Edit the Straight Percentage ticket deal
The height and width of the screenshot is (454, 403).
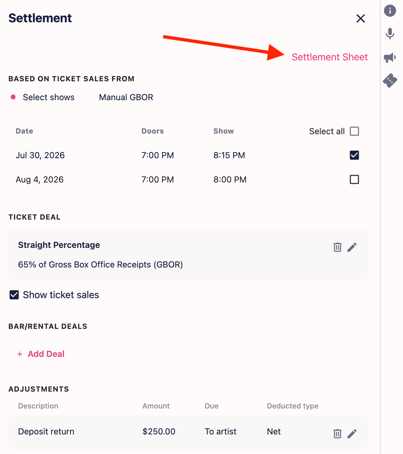[352, 247]
